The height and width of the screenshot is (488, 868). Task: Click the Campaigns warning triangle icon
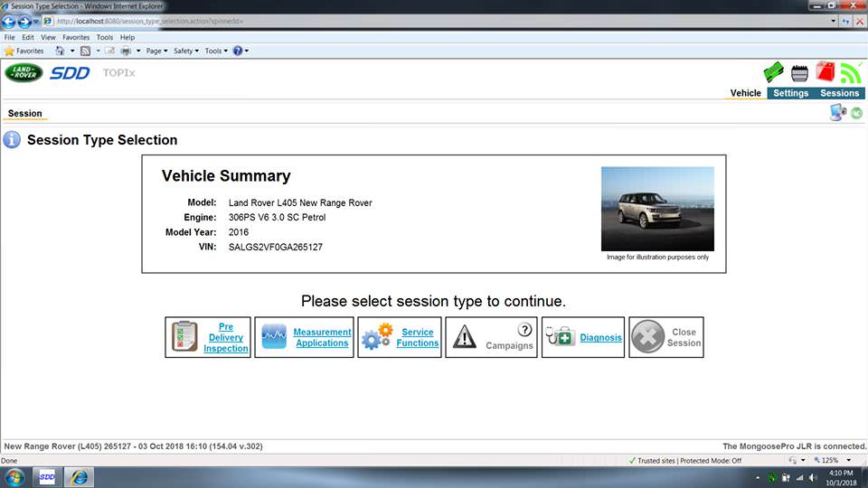coord(465,336)
